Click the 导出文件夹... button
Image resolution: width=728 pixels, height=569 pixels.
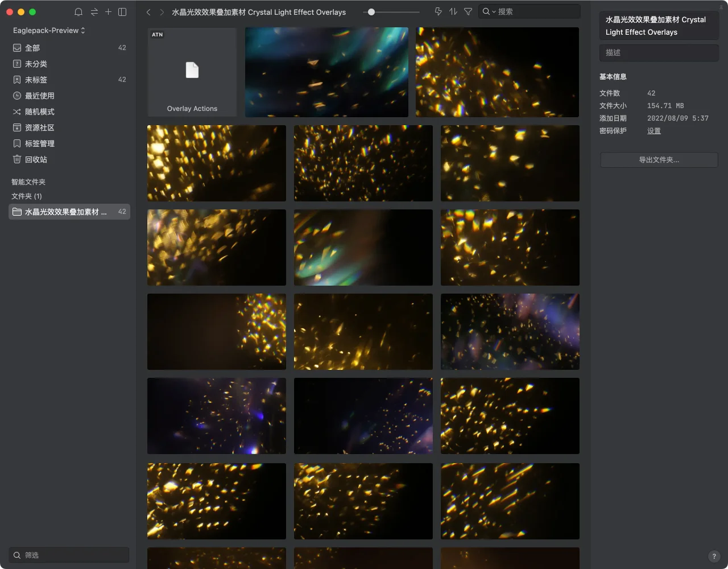tap(659, 160)
